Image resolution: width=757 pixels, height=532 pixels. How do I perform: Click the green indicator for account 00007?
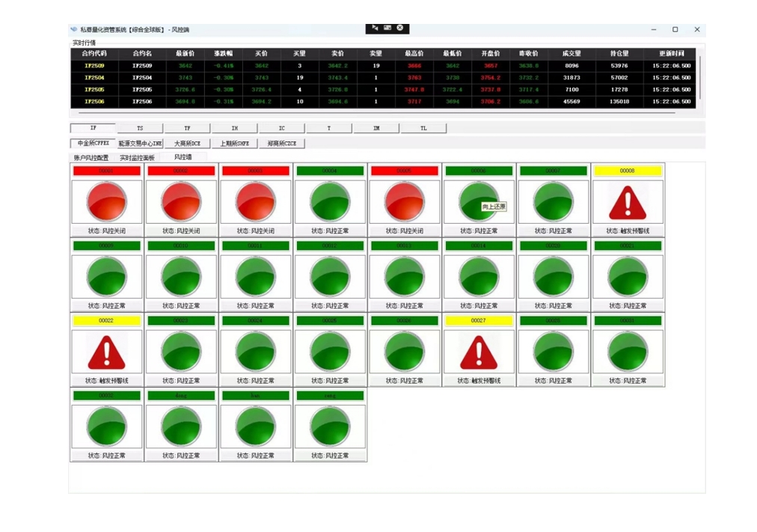554,202
